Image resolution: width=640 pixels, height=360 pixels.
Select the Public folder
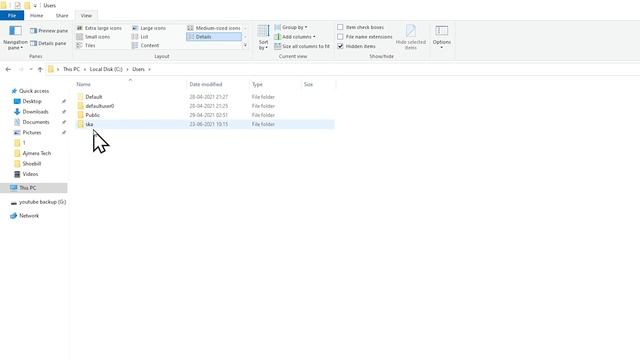[x=92, y=115]
